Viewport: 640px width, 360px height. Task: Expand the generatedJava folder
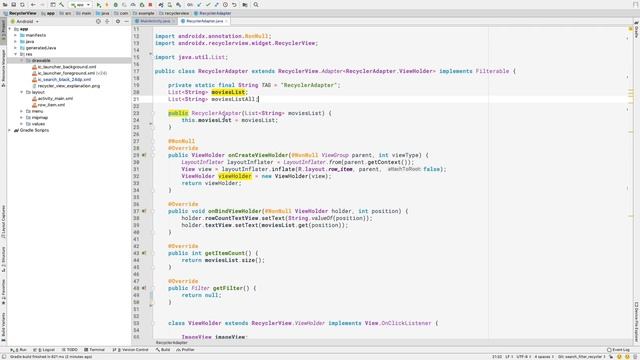pyautogui.click(x=16, y=48)
